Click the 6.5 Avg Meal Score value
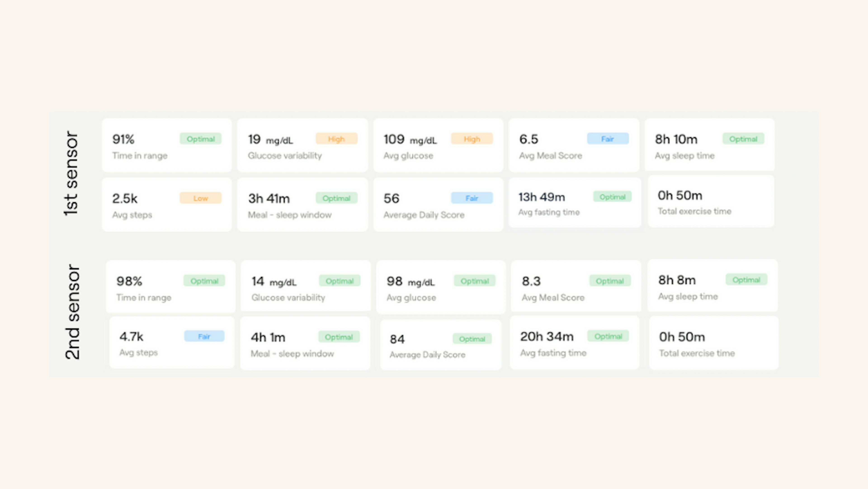Viewport: 868px width, 489px height. (x=529, y=139)
